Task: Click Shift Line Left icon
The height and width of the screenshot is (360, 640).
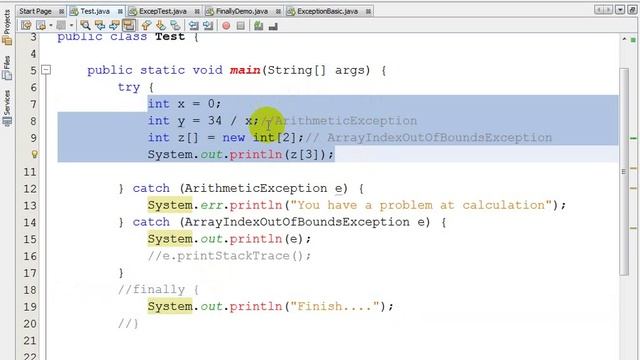Action: coord(193,26)
